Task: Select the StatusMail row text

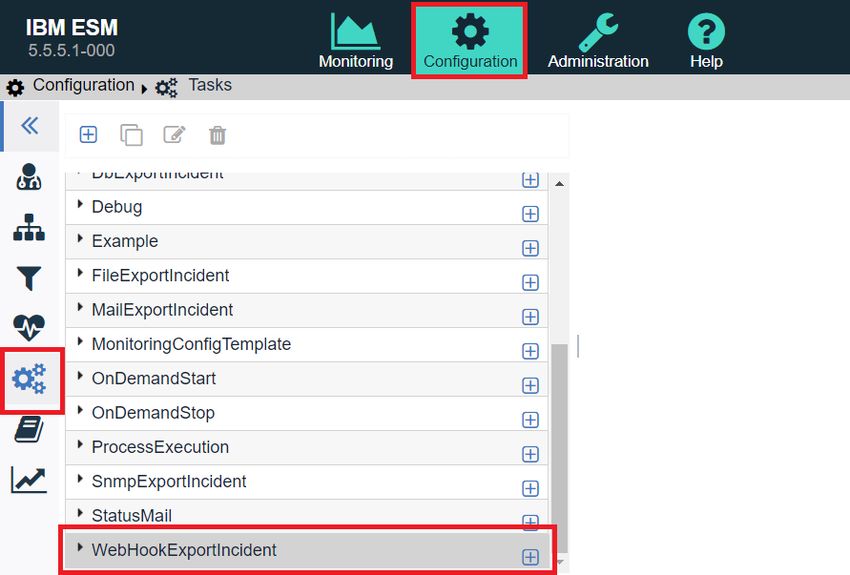Action: click(x=132, y=515)
